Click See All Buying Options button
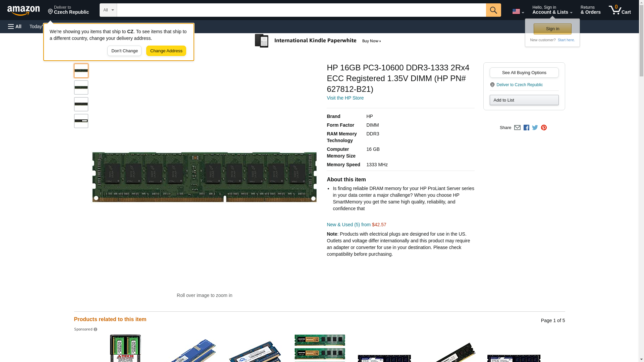 (x=524, y=73)
